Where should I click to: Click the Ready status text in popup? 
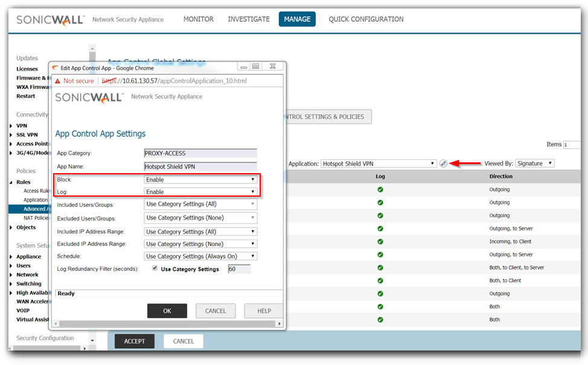pos(66,293)
